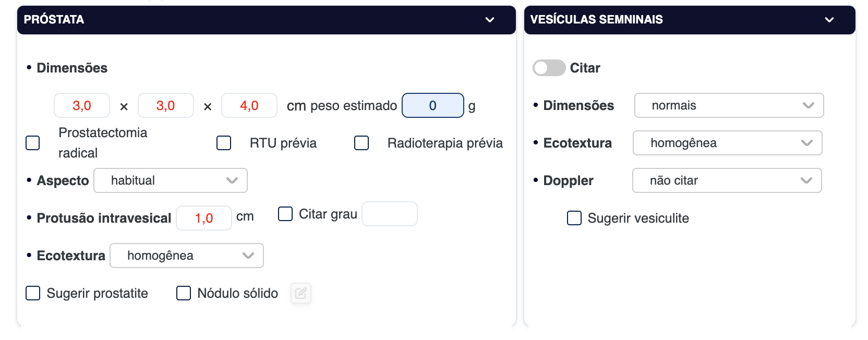Click the edit icon beside Nódulo sólido
Image resolution: width=868 pixels, height=340 pixels.
[x=301, y=293]
